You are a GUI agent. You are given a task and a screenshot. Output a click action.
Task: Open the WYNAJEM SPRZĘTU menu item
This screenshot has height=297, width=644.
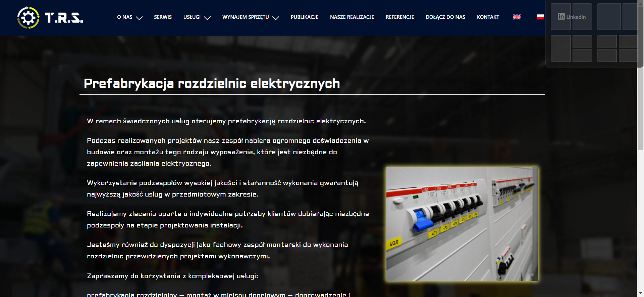click(246, 17)
